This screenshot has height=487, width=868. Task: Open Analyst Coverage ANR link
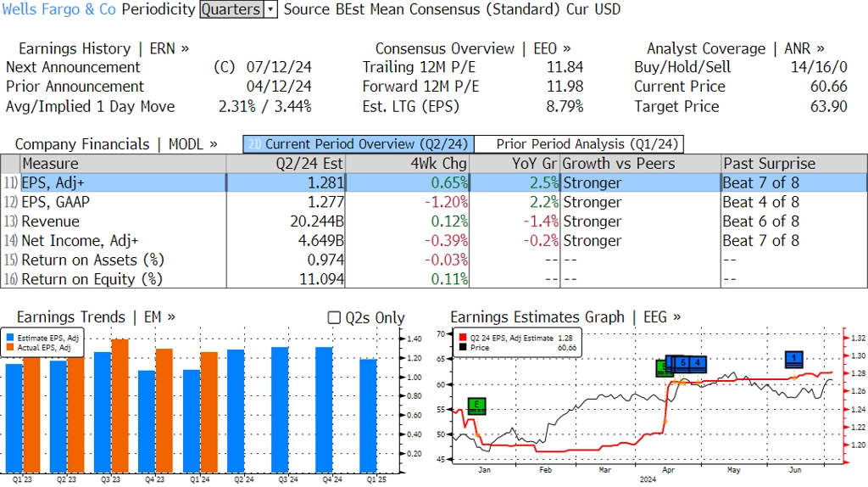tap(735, 48)
